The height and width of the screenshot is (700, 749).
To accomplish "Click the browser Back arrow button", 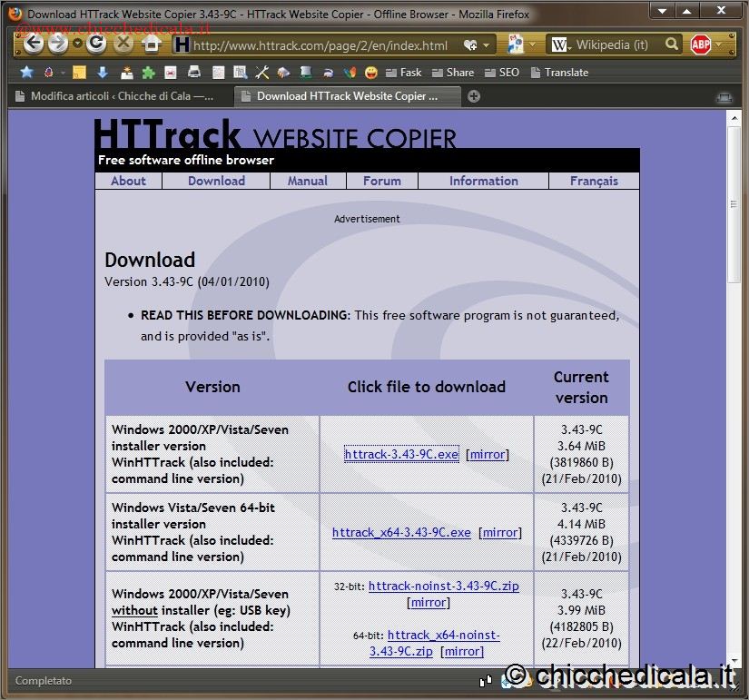I will [34, 44].
